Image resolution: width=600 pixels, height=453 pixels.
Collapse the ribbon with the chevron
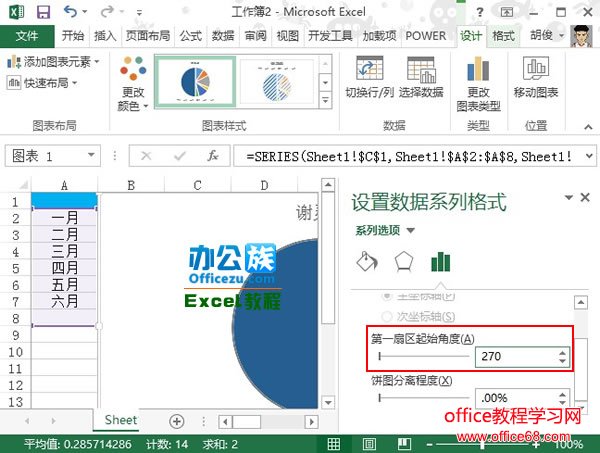pyautogui.click(x=588, y=126)
